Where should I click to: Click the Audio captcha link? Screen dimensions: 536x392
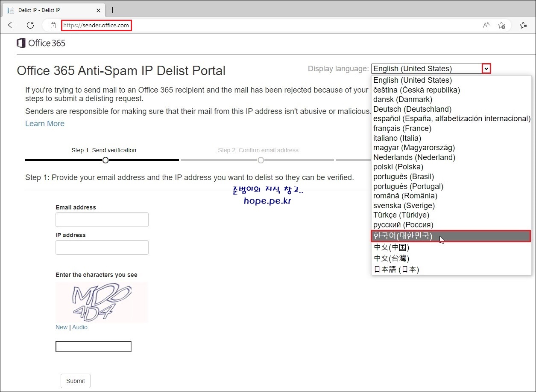click(x=80, y=327)
